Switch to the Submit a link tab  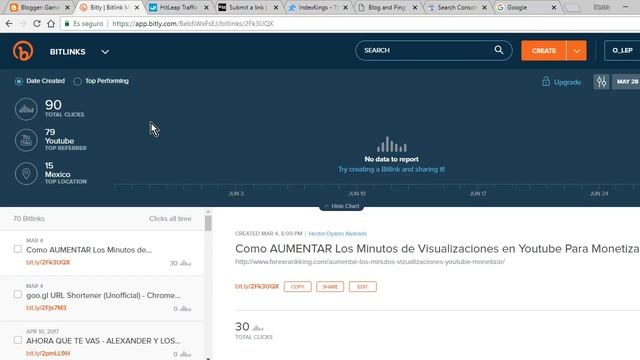[x=247, y=8]
